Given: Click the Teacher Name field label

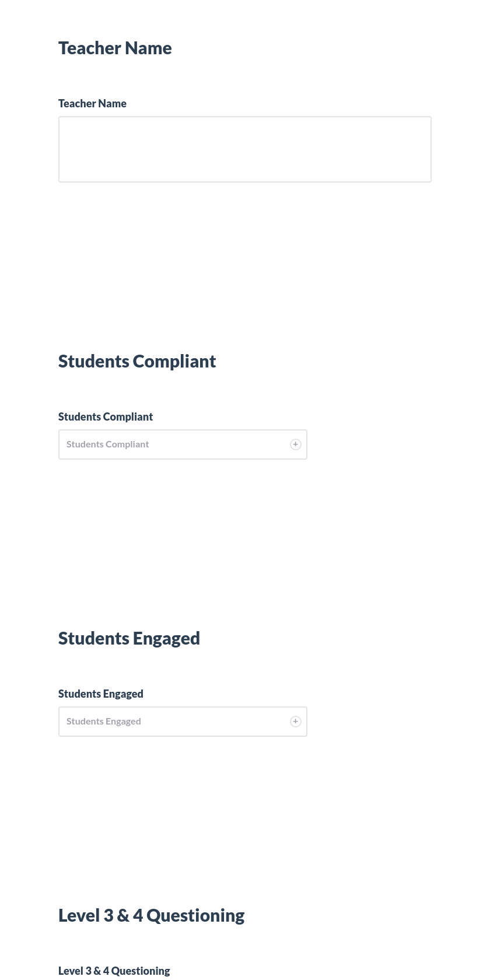Looking at the screenshot, I should point(92,103).
